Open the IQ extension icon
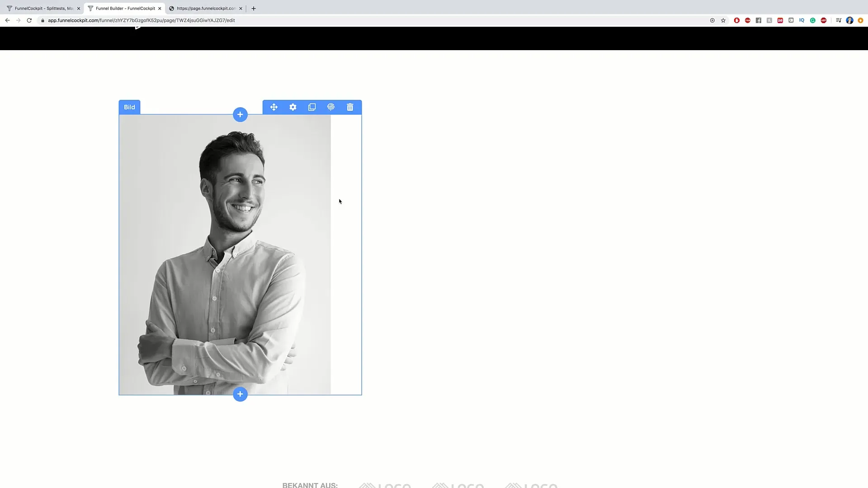 (x=802, y=20)
